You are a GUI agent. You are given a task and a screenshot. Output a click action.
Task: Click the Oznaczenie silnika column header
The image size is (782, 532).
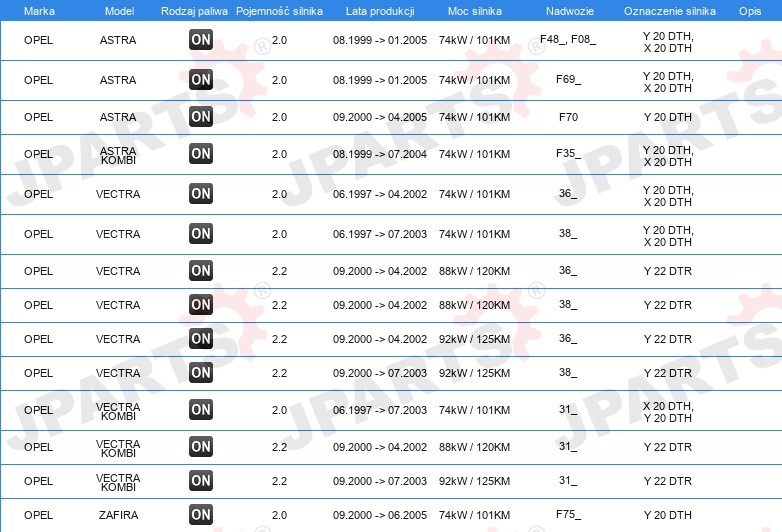[669, 11]
